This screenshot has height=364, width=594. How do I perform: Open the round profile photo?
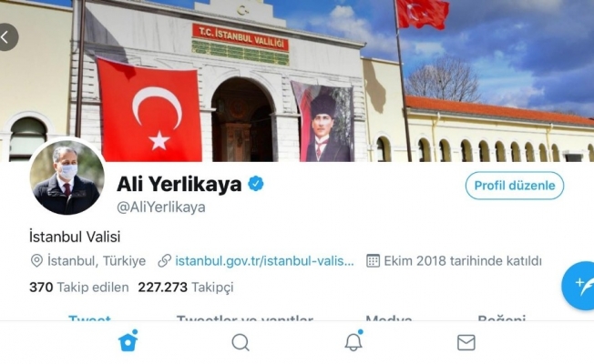[x=67, y=177]
